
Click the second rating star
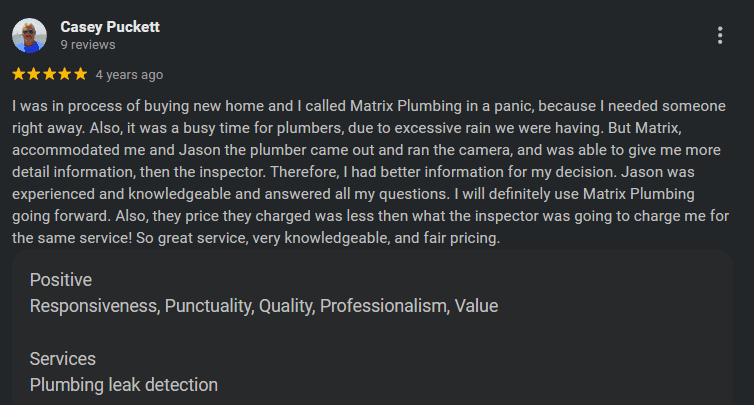pyautogui.click(x=34, y=74)
